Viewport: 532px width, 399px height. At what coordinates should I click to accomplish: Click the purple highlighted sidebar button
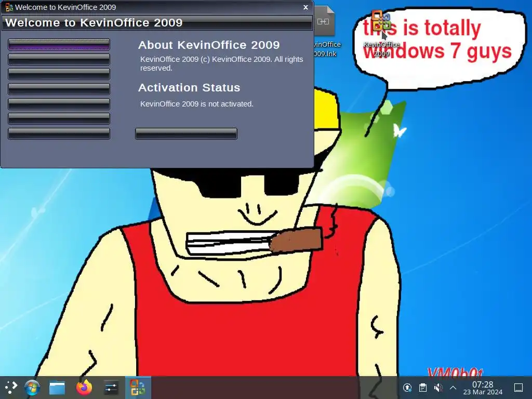click(59, 44)
